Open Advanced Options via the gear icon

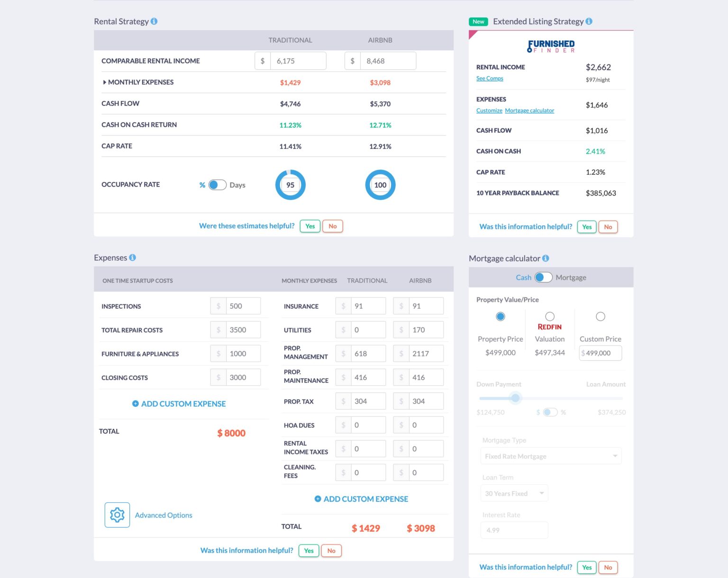click(117, 515)
